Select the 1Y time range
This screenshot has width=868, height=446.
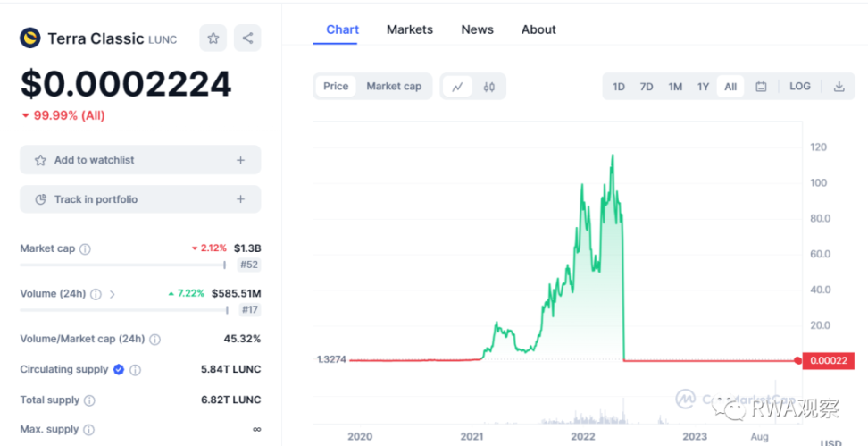(703, 87)
